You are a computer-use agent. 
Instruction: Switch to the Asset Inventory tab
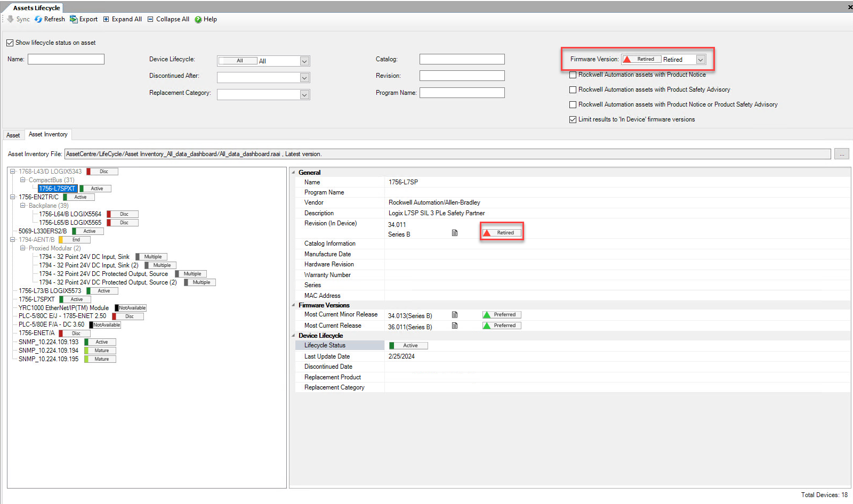pos(48,134)
